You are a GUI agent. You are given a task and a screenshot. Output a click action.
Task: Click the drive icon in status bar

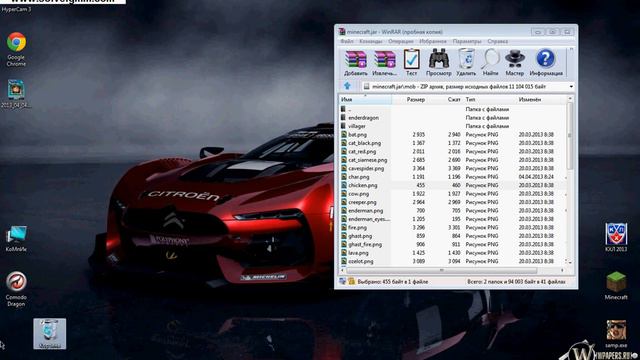pyautogui.click(x=342, y=281)
